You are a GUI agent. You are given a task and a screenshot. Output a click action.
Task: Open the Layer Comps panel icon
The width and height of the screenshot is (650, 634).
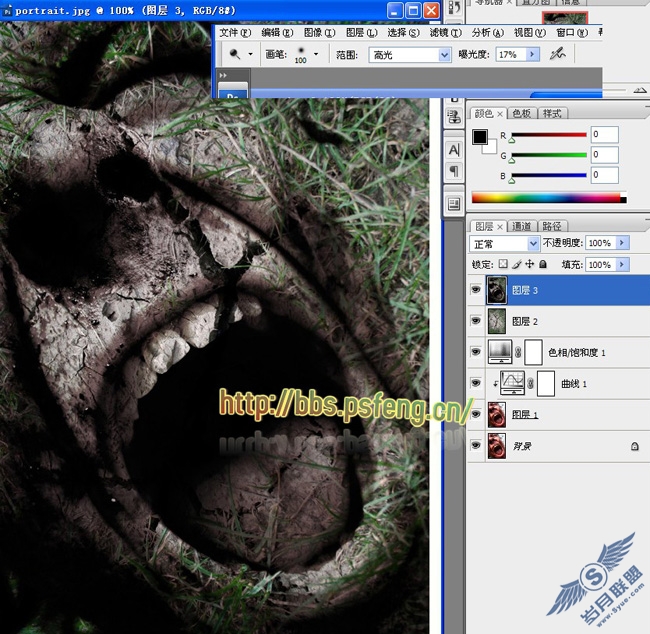point(454,204)
